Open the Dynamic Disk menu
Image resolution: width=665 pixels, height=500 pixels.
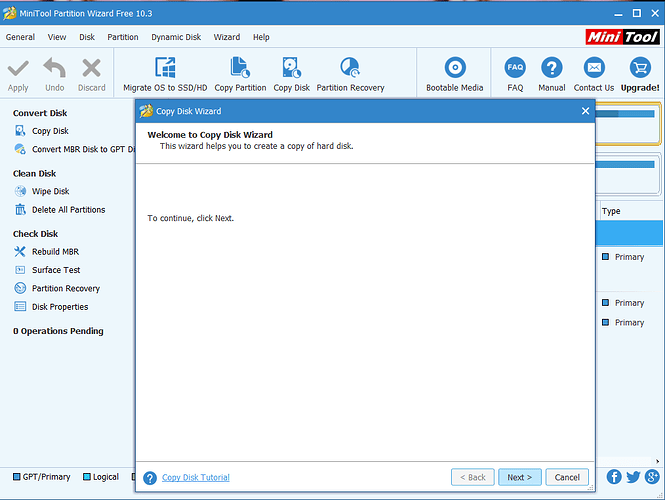coord(176,37)
